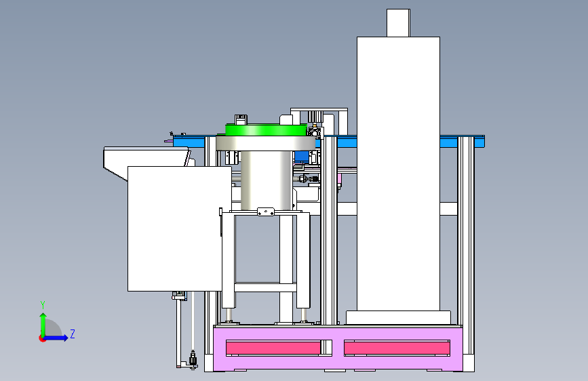Select the large white hopper box on left
This screenshot has height=381, width=588.
[180, 228]
